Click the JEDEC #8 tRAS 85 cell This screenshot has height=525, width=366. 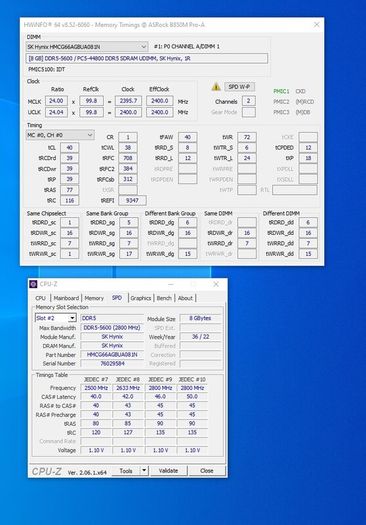[128, 423]
